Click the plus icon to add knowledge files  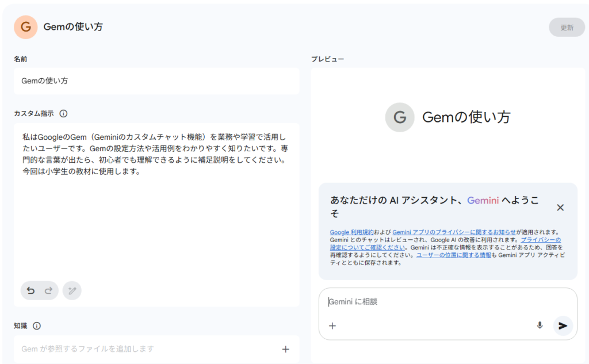(285, 349)
